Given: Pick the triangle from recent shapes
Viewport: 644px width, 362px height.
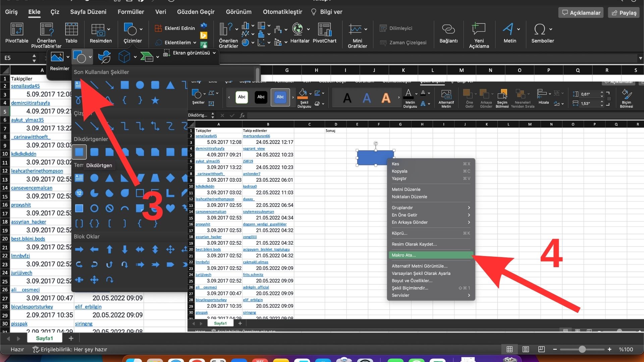Looking at the screenshot, I should click(x=170, y=85).
